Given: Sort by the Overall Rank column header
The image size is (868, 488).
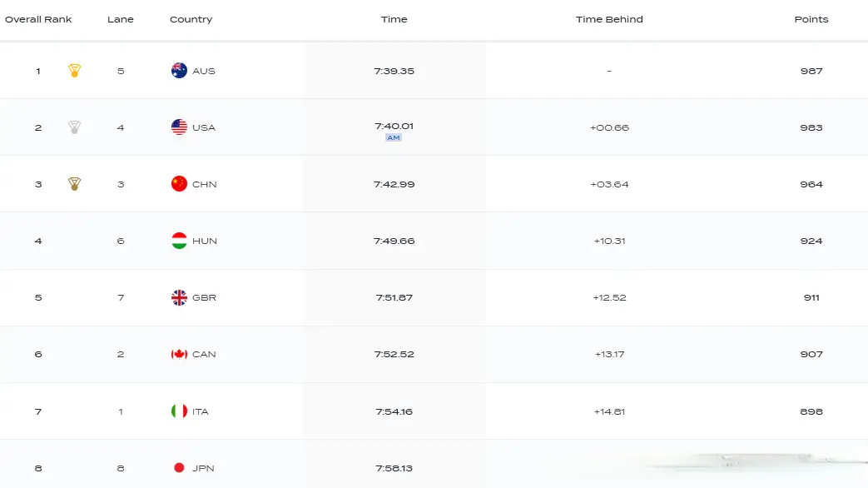Looking at the screenshot, I should [38, 19].
